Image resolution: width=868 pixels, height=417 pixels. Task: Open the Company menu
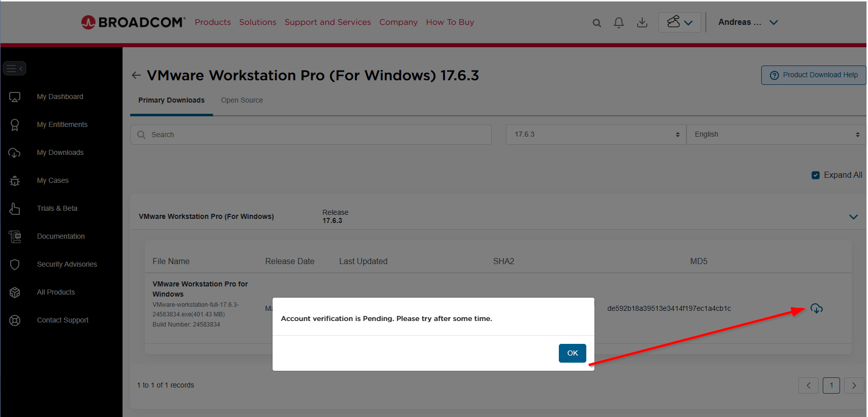398,22
